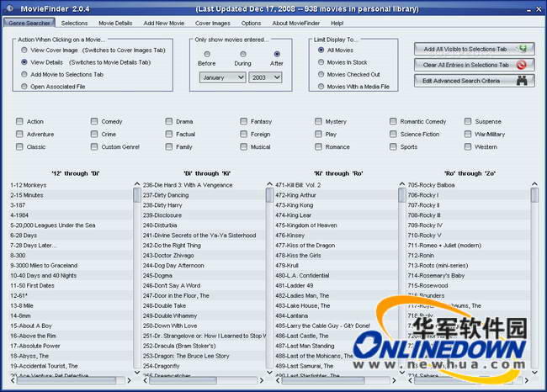Screen dimensions: 547x392
Task: Click the fourth list vertical scrollbar thumb
Action: (x=534, y=195)
